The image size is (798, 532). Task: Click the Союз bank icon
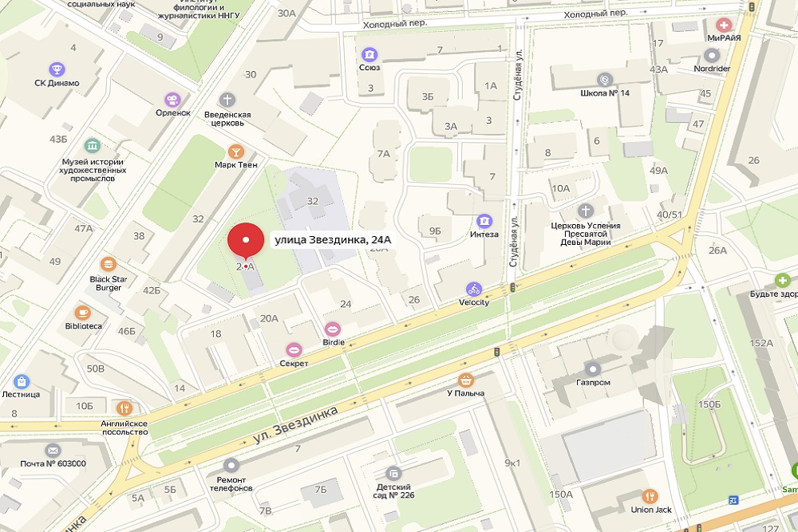[369, 54]
